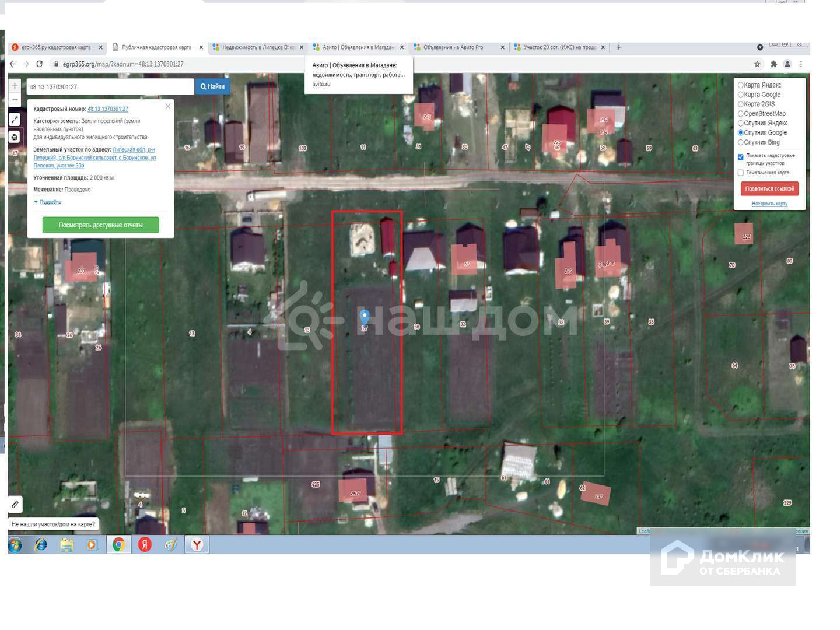Open the browser extensions puzzle icon
The height and width of the screenshot is (630, 840).
[773, 64]
